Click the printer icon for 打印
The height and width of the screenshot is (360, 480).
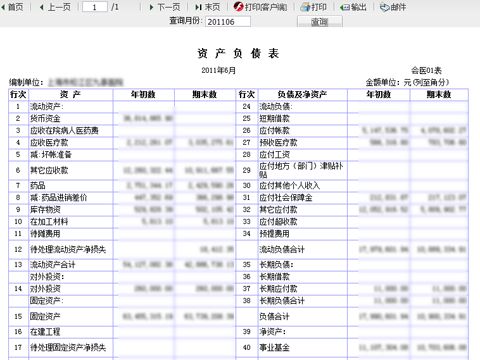coord(305,7)
